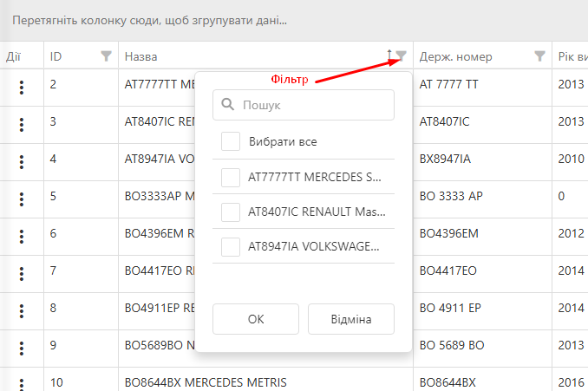
Task: Open the actions menu for row ID 3
Action: pos(22,125)
